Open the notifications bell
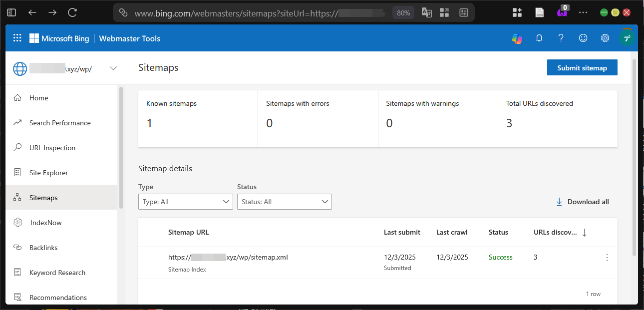644x310 pixels. (x=539, y=38)
